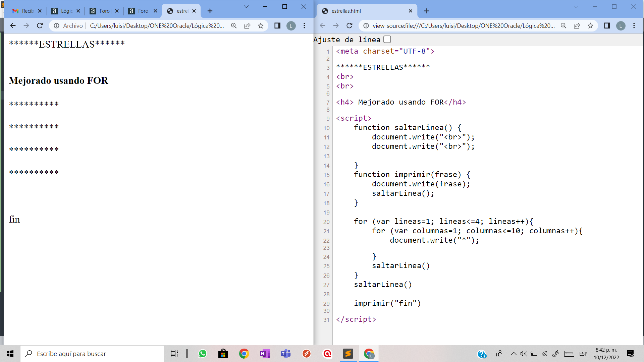Viewport: 644px width, 362px height.
Task: Reload the estrellas page in left window
Action: [x=40, y=26]
